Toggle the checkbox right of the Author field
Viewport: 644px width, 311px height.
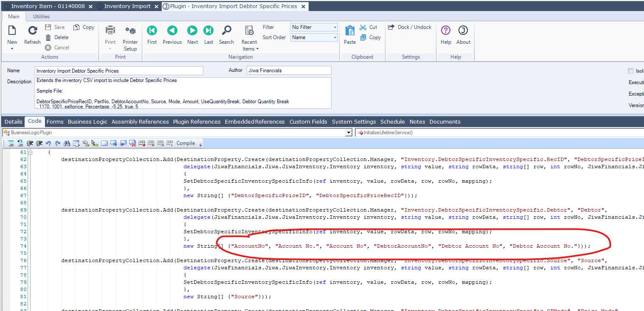coord(630,71)
